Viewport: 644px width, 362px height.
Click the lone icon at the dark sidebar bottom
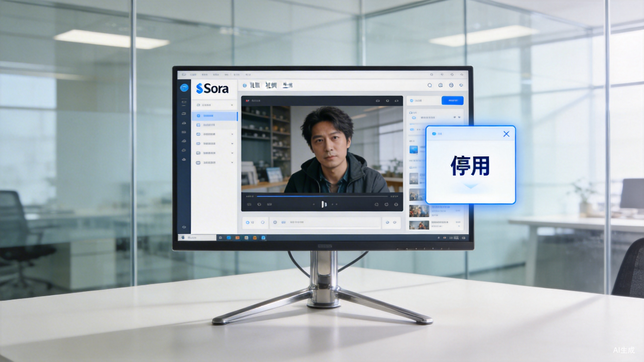click(184, 227)
